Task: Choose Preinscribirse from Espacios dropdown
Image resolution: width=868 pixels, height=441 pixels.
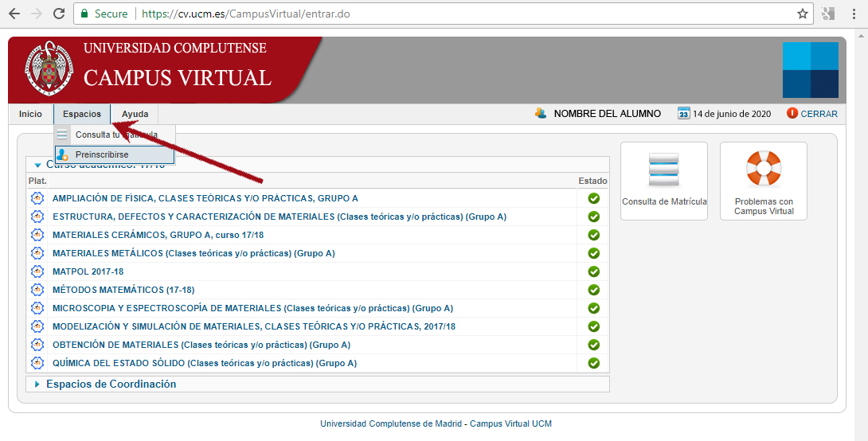Action: click(115, 154)
